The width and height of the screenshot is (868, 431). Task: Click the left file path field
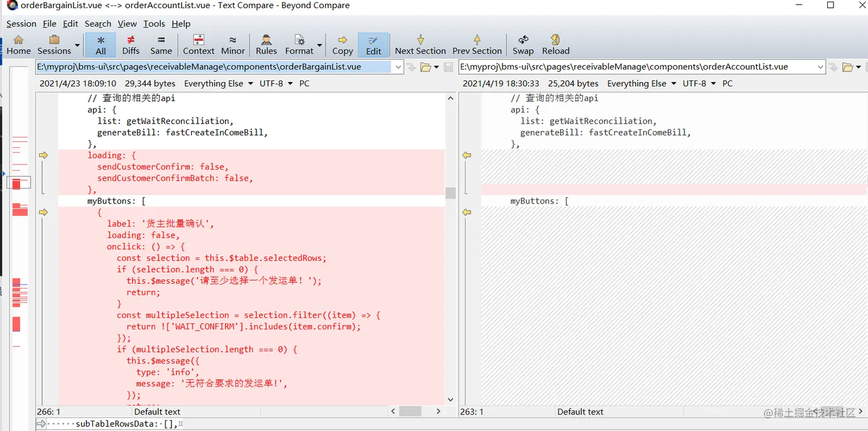[215, 67]
